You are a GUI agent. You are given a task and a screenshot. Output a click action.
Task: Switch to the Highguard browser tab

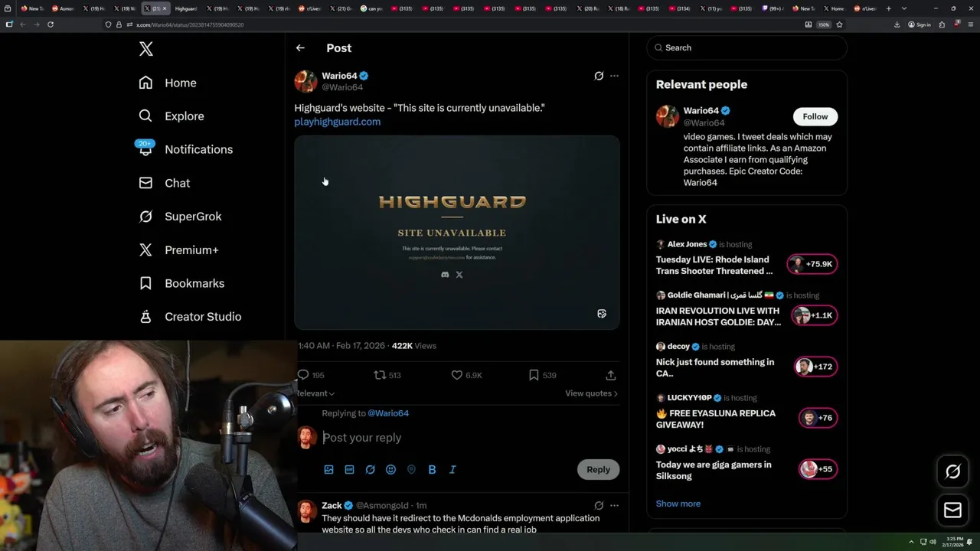(x=185, y=8)
